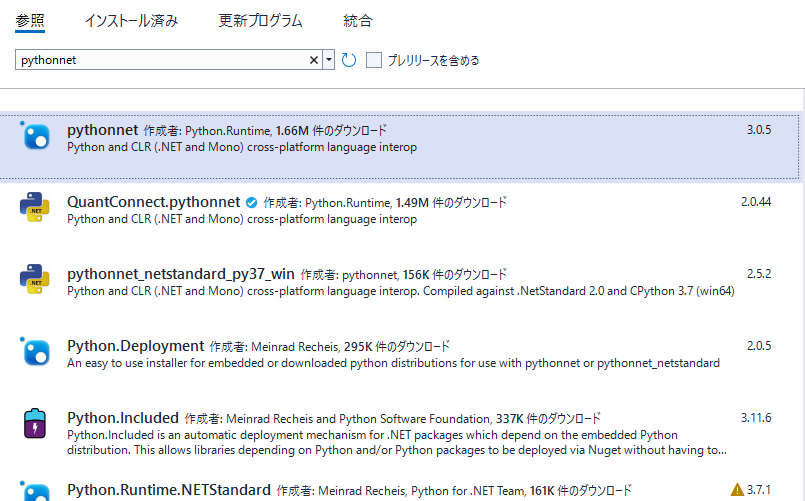Switch to the 統合 tab
The height and width of the screenshot is (501, 805).
358,21
